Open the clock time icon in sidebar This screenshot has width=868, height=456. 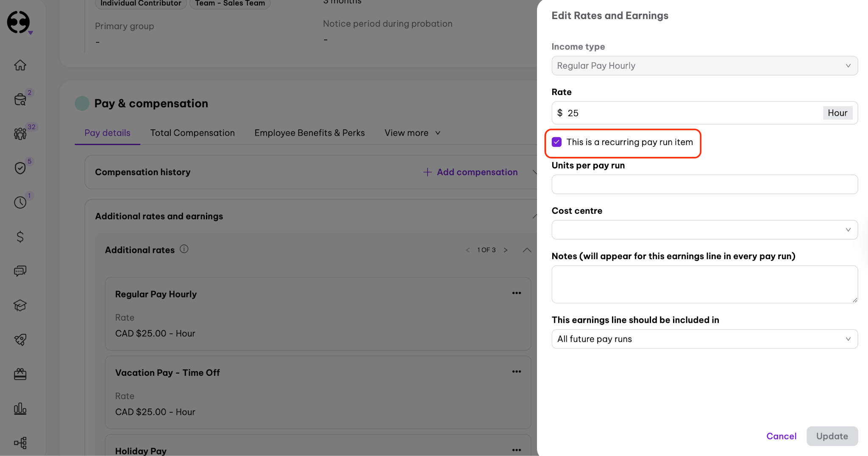pyautogui.click(x=20, y=202)
